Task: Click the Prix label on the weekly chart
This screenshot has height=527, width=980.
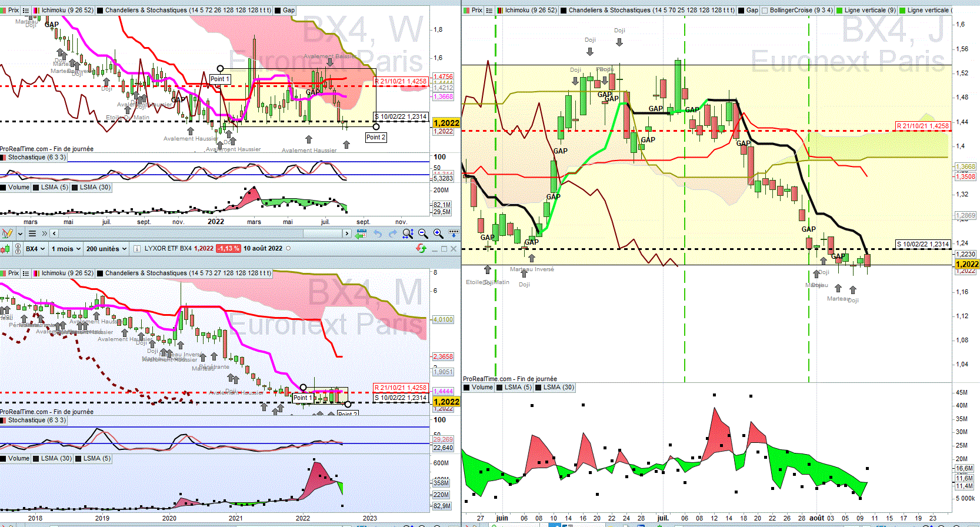Action: [x=14, y=10]
